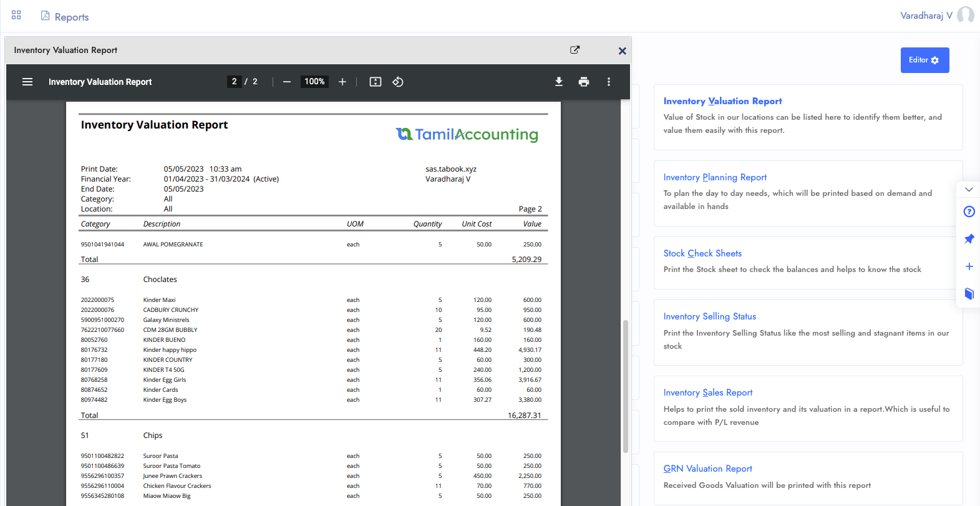Select the KINDER T4 50G item text
Viewport: 980px width, 506px height.
(163, 370)
